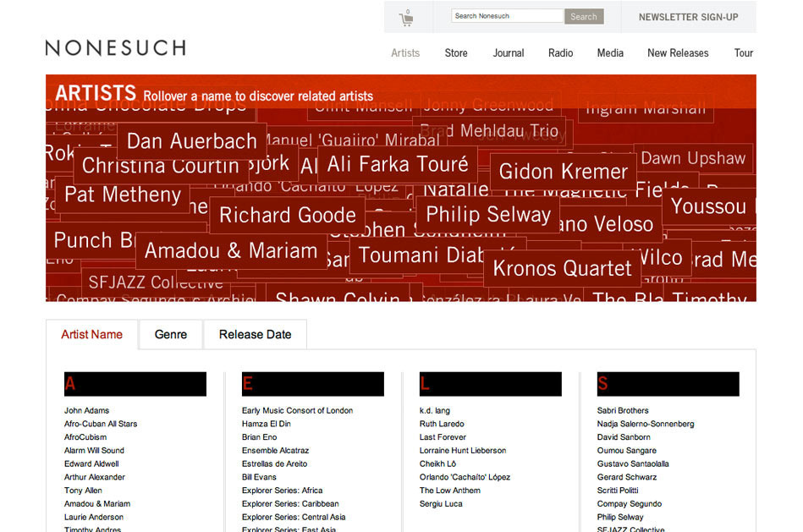Switch to the Release Date tab
This screenshot has width=803, height=532.
(255, 334)
